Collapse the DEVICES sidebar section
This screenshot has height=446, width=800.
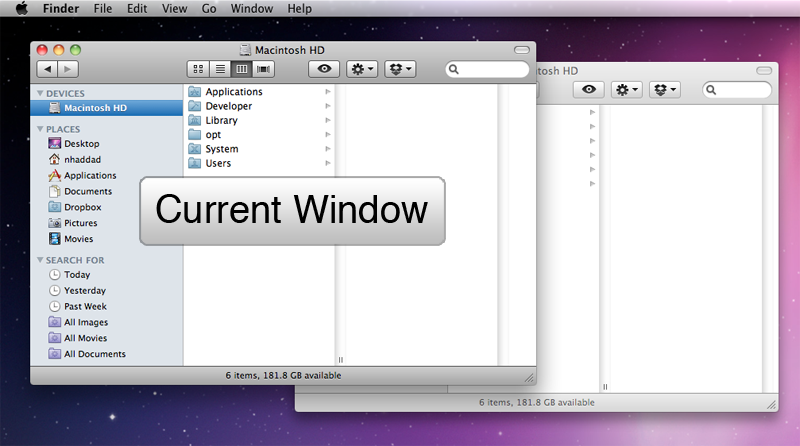pyautogui.click(x=40, y=93)
